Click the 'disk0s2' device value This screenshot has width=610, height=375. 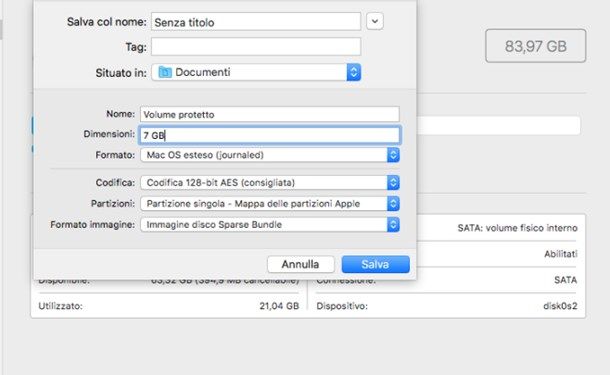click(x=560, y=306)
